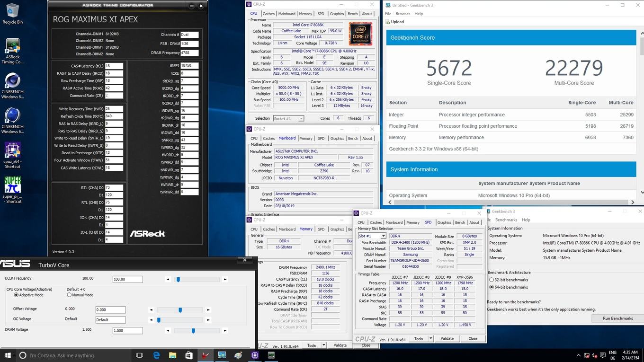
Task: Switch to purple CPU-Z taskbar icon
Action: [255, 355]
